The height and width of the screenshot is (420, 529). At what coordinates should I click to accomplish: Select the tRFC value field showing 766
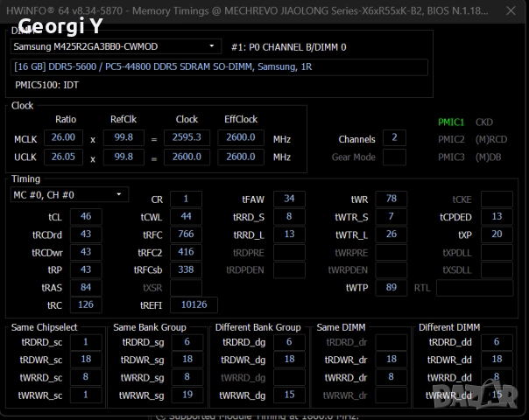(x=186, y=234)
